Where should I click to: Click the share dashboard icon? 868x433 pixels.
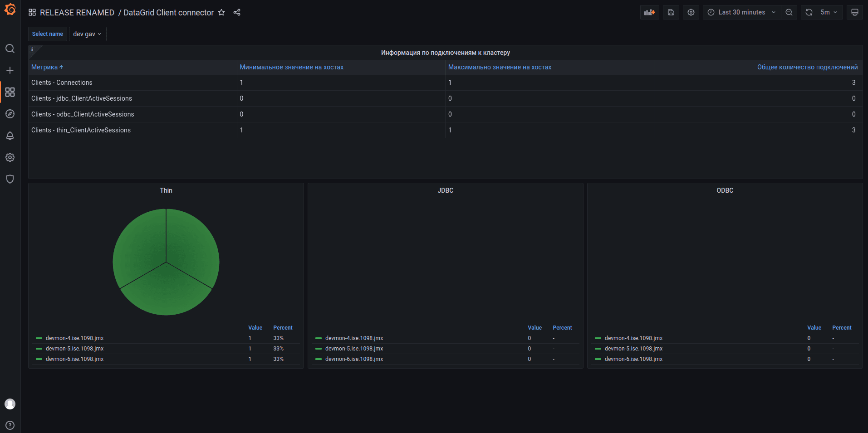tap(237, 13)
